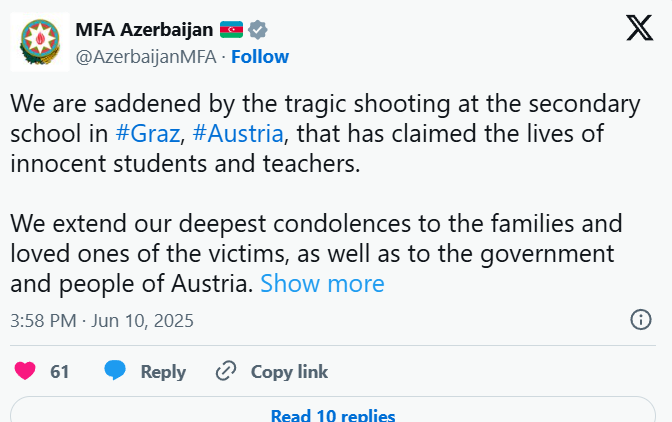The height and width of the screenshot is (422, 672).
Task: Click the Reply text label
Action: point(163,372)
